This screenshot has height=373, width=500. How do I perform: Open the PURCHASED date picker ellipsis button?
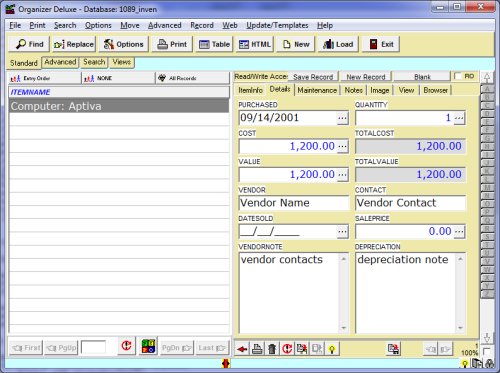[342, 118]
